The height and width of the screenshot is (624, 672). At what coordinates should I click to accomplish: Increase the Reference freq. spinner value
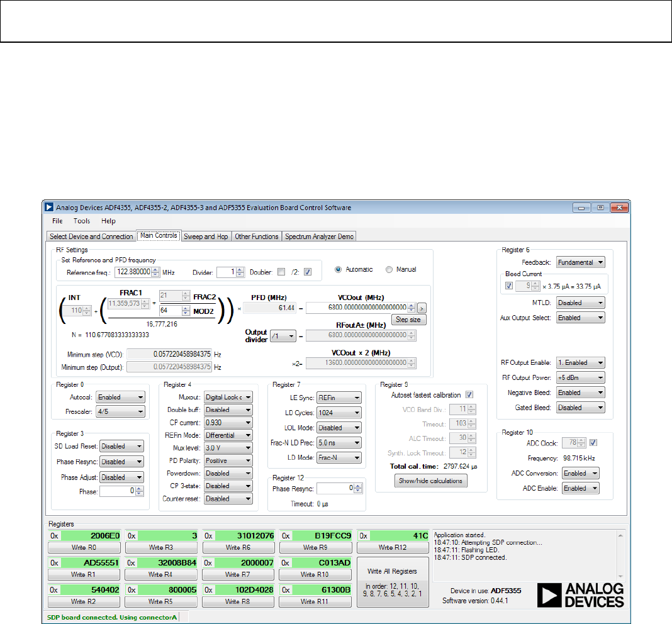[155, 270]
